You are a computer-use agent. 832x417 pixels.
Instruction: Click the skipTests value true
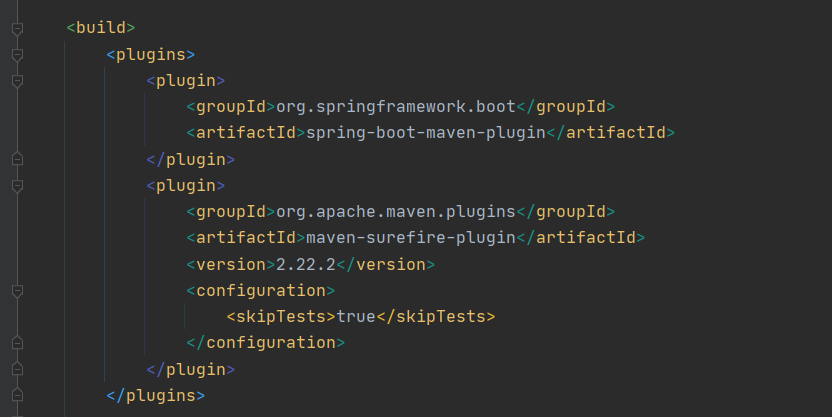tap(356, 317)
